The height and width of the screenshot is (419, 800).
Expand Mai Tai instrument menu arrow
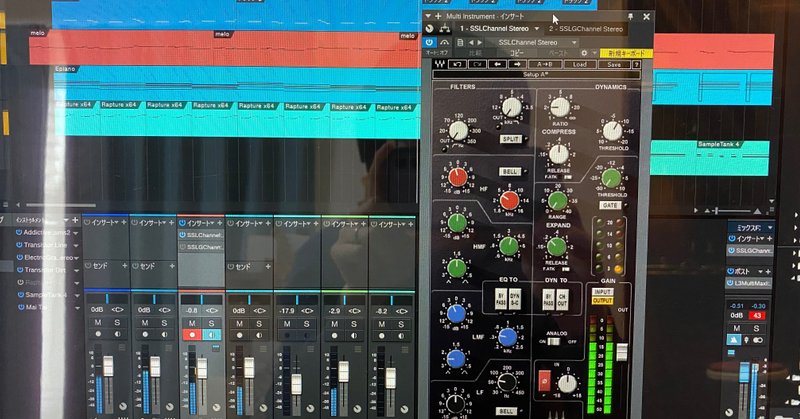(77, 308)
